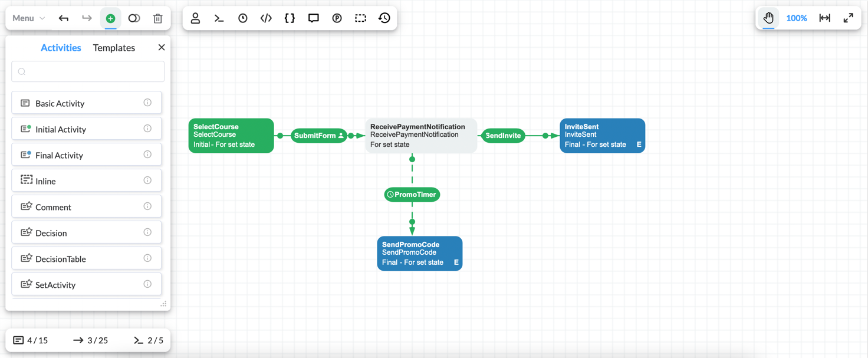This screenshot has height=358, width=868.
Task: Open the code snippet tool
Action: coord(266,18)
